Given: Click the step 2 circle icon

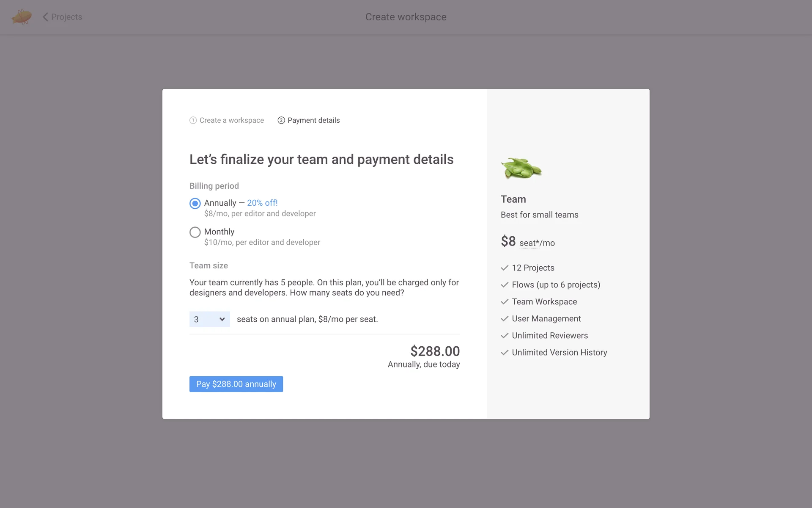Looking at the screenshot, I should pos(281,120).
